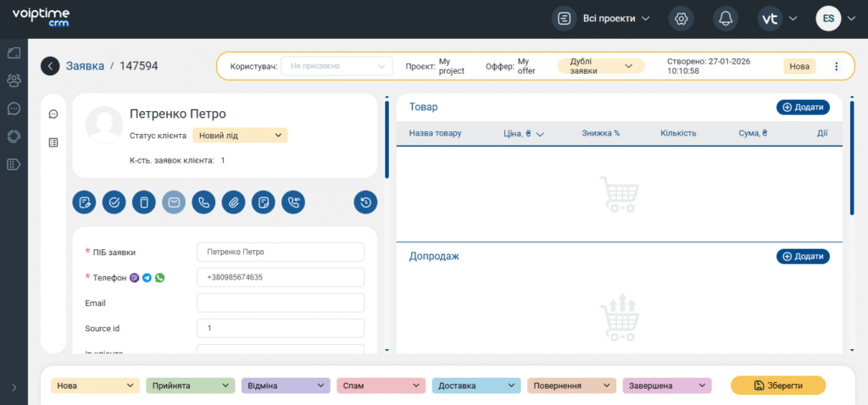Open the Нова status dropdown at bottom
This screenshot has height=405, width=868.
click(x=95, y=386)
